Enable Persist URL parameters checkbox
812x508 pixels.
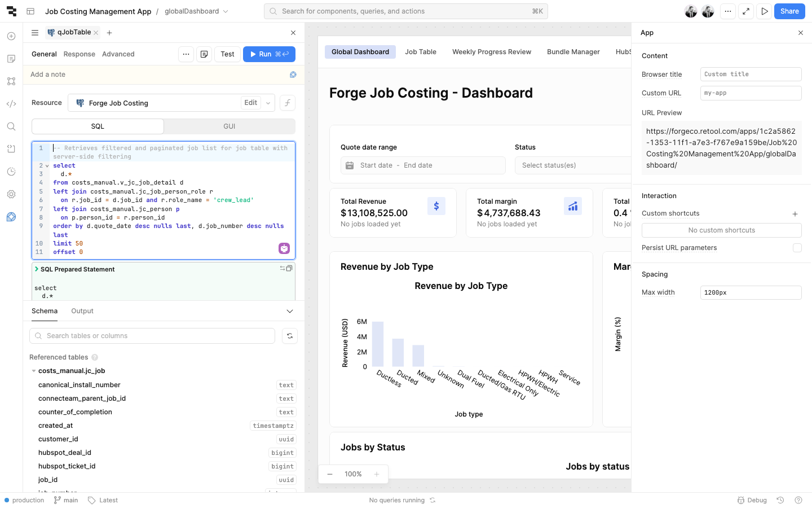click(797, 248)
